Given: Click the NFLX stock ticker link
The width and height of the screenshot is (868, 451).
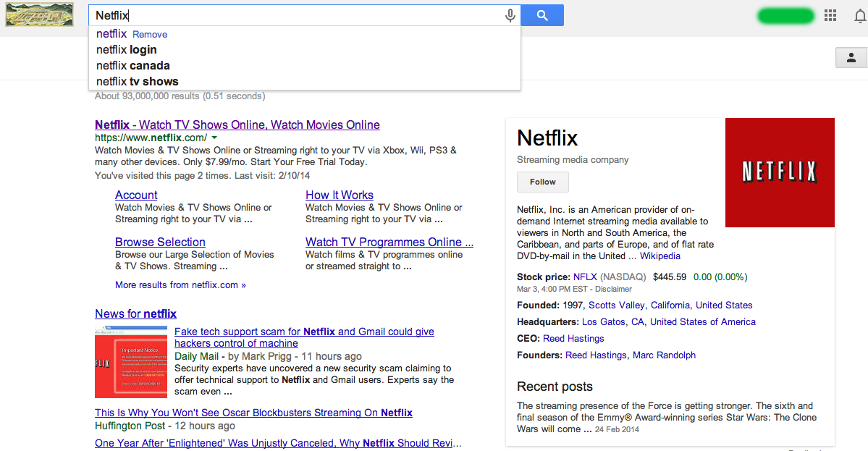Looking at the screenshot, I should (x=586, y=277).
